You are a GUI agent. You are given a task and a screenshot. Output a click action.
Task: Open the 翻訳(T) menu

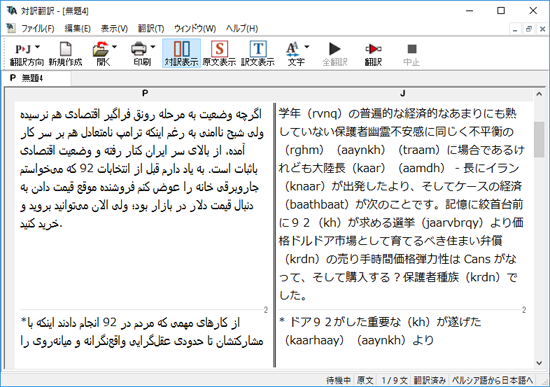tap(151, 28)
